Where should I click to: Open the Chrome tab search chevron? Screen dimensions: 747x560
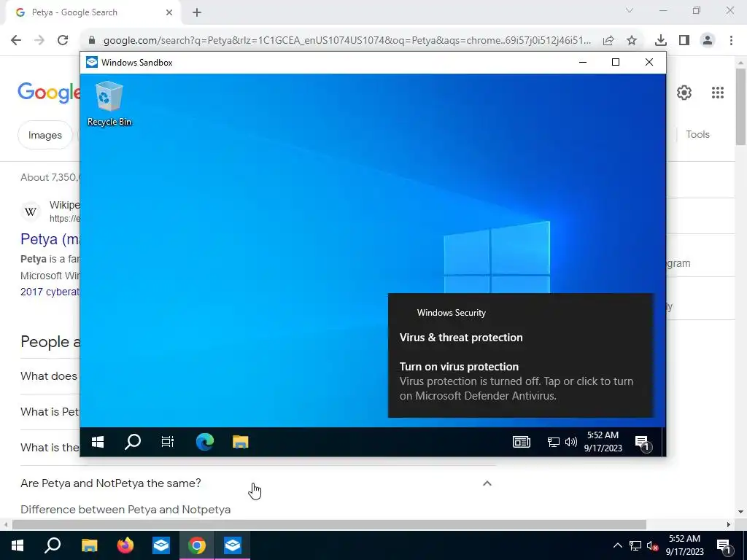click(x=630, y=10)
